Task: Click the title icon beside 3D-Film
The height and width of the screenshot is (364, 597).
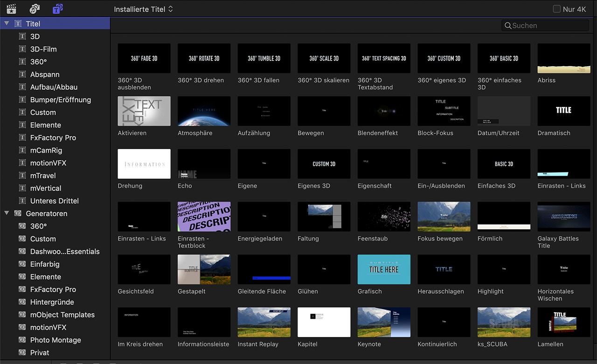Action: pyautogui.click(x=22, y=49)
